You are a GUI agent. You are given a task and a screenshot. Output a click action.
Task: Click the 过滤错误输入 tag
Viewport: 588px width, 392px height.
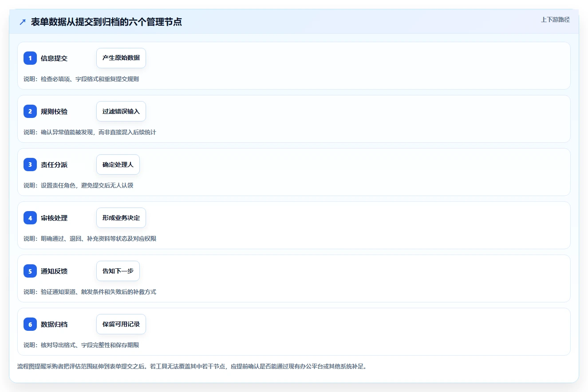(121, 111)
